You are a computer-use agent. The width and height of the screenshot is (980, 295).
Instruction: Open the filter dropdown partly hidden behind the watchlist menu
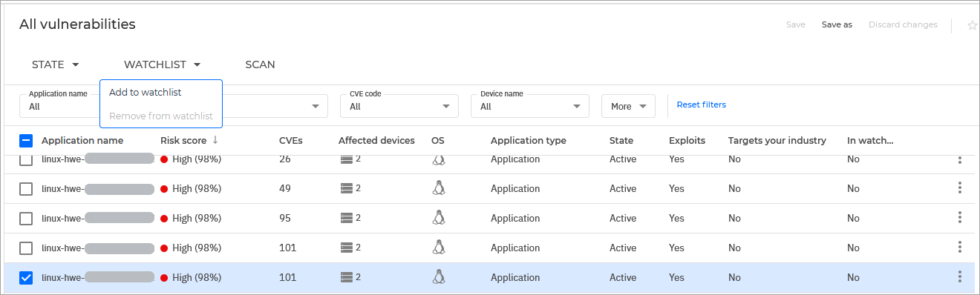[275, 106]
